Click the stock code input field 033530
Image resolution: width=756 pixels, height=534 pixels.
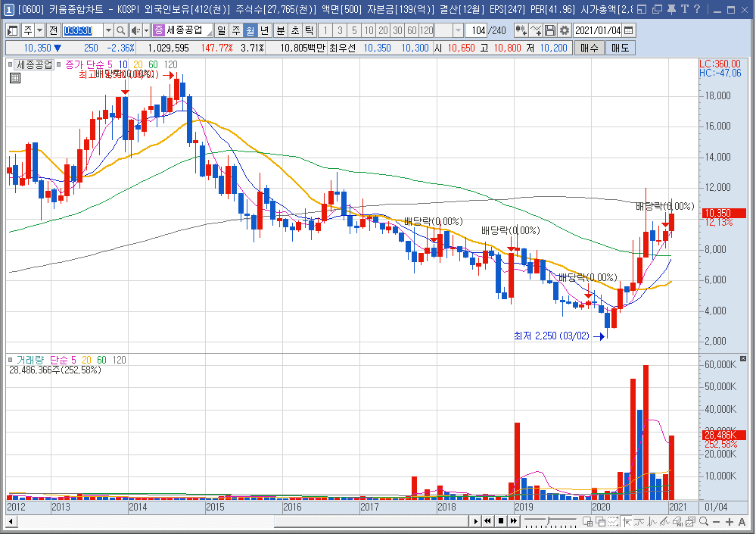coord(82,31)
